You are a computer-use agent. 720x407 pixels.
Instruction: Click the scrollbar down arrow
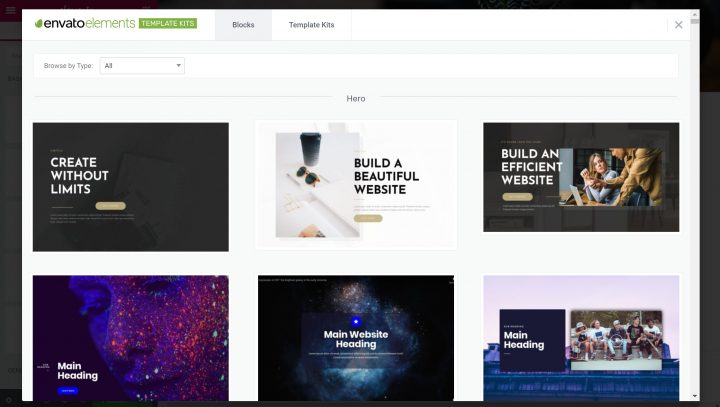coord(695,396)
